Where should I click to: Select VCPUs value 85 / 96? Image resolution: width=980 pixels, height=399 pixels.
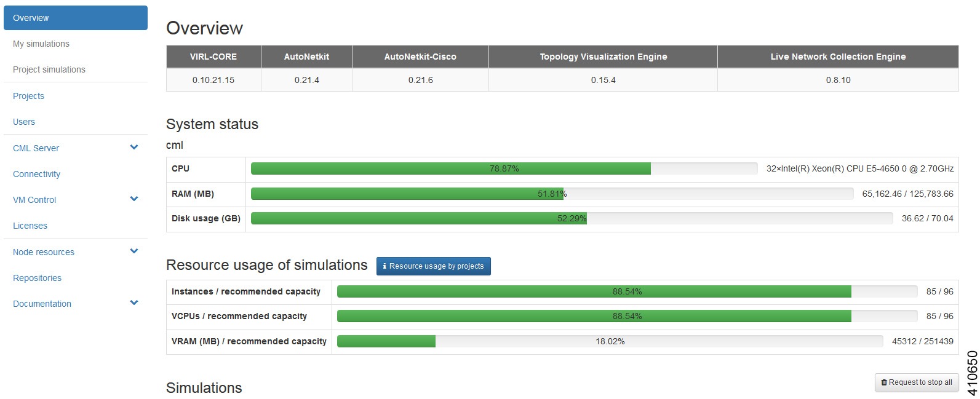coord(939,316)
